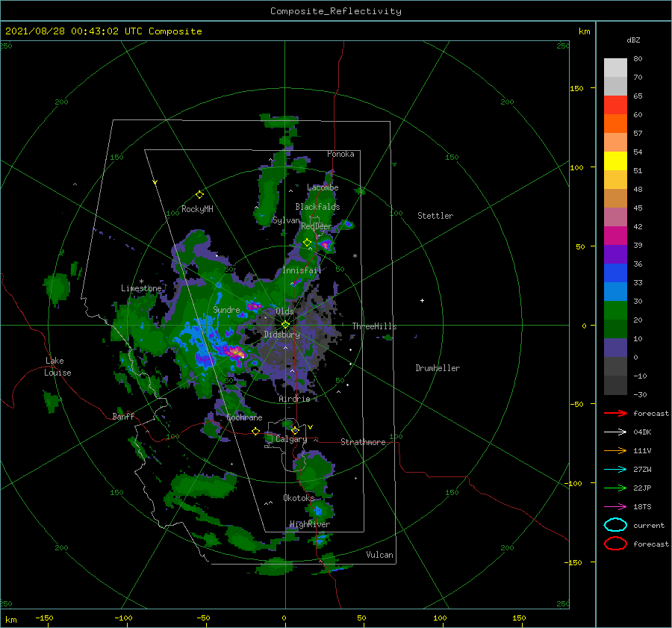Click the Calgary city label

click(x=291, y=439)
